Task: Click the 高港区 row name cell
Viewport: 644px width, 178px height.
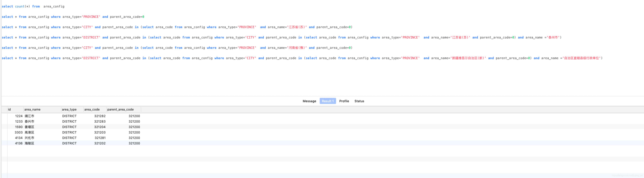Action: pyautogui.click(x=30, y=132)
